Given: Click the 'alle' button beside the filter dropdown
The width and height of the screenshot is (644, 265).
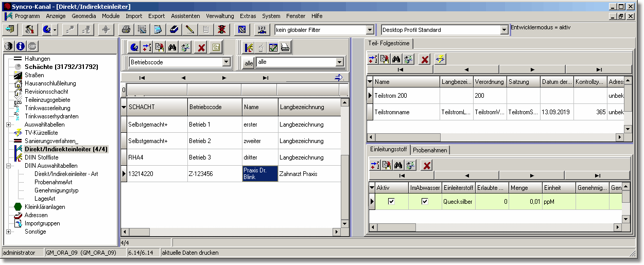Looking at the screenshot, I should coord(248,62).
